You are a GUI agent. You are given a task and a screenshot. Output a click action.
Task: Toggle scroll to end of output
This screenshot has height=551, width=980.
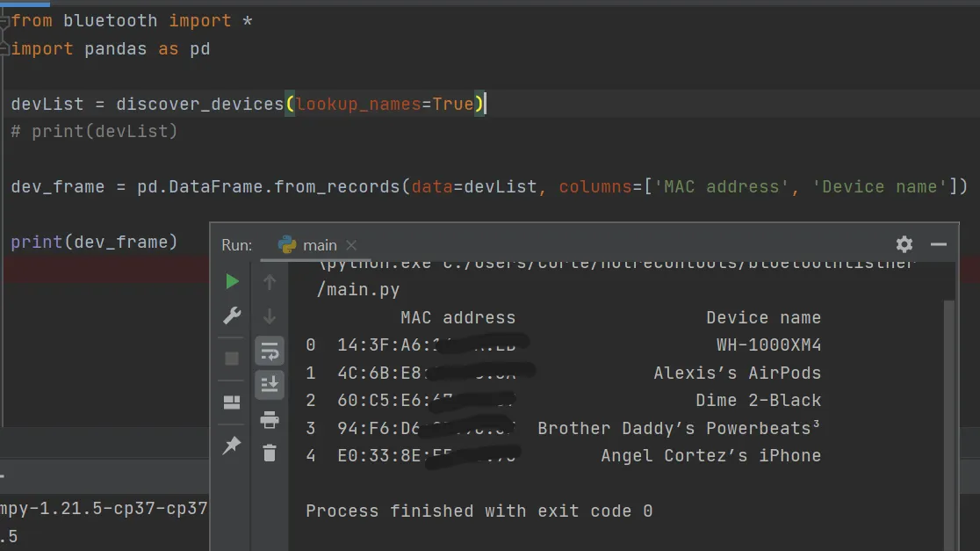270,384
